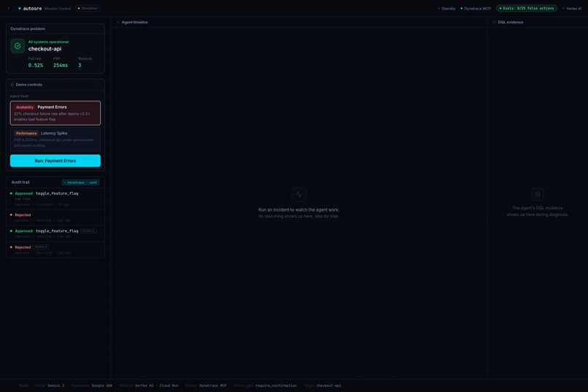Click the Availability tag on Payment Errors
Image resolution: width=588 pixels, height=392 pixels.
(x=25, y=107)
